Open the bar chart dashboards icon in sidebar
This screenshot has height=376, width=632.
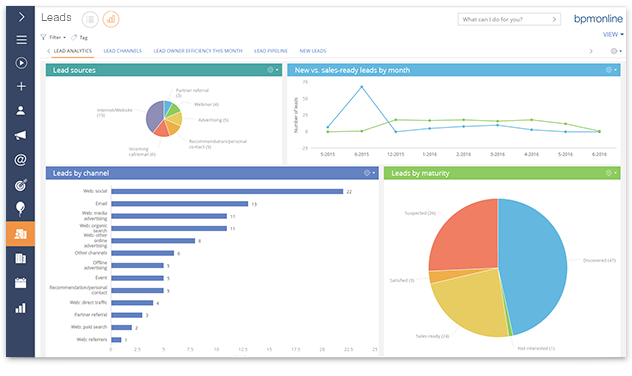21,308
